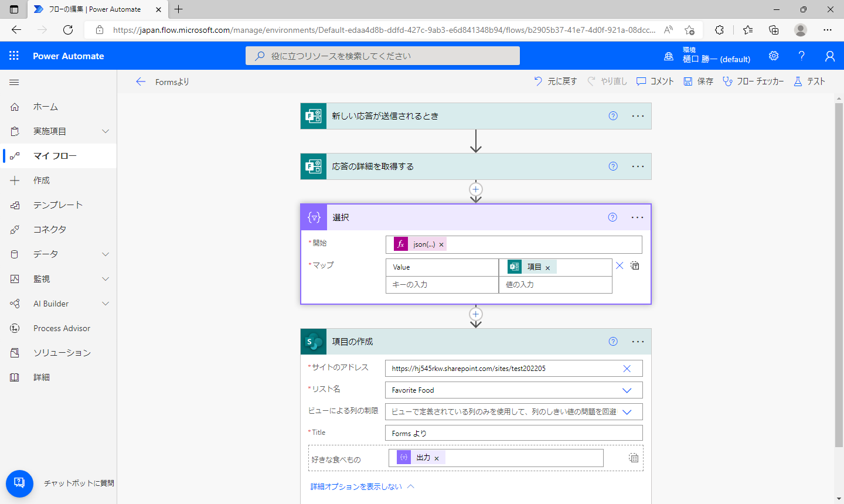Click the Forms icon on the trigger step
Screen dimensions: 844x504
pyautogui.click(x=314, y=116)
